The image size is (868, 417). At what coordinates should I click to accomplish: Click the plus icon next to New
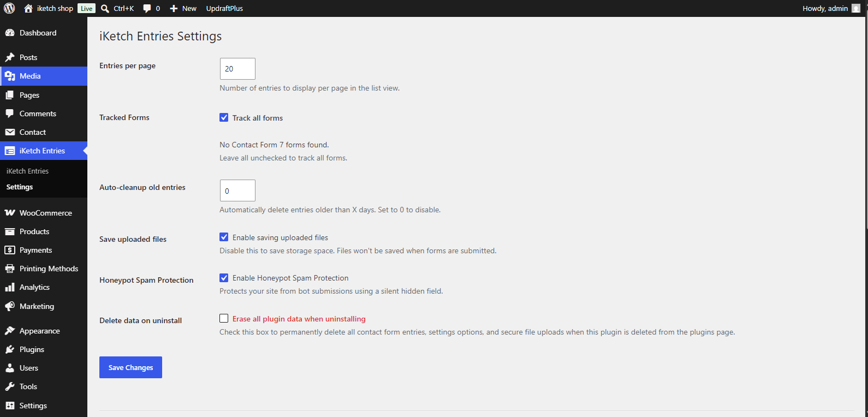pyautogui.click(x=174, y=8)
